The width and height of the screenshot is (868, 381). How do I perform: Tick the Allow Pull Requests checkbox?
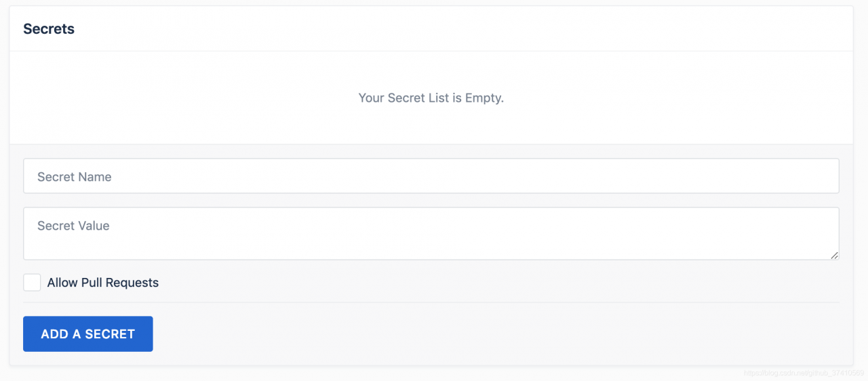point(32,283)
